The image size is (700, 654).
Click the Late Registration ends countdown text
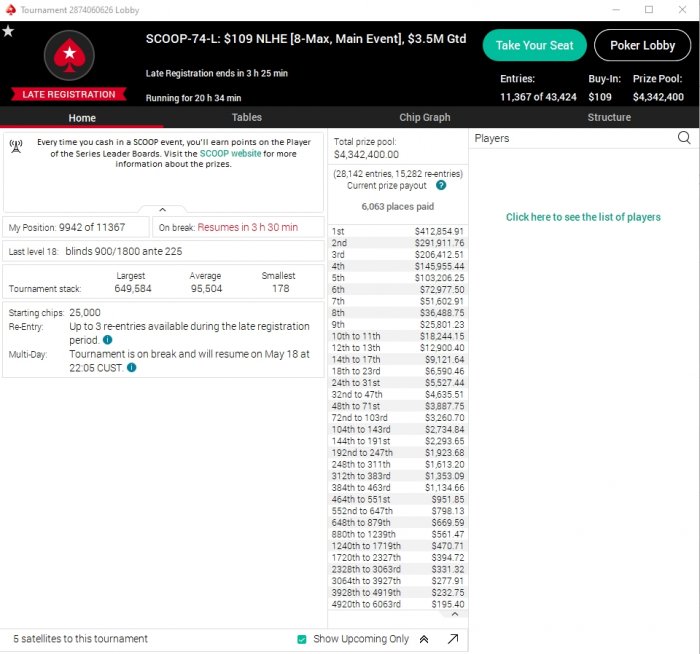[217, 73]
